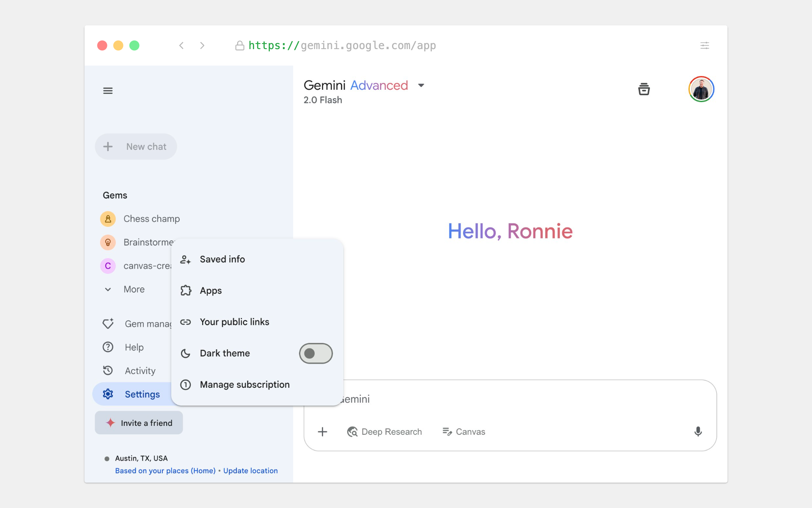The image size is (812, 508).
Task: Click the browser settings sliders icon
Action: click(x=705, y=45)
